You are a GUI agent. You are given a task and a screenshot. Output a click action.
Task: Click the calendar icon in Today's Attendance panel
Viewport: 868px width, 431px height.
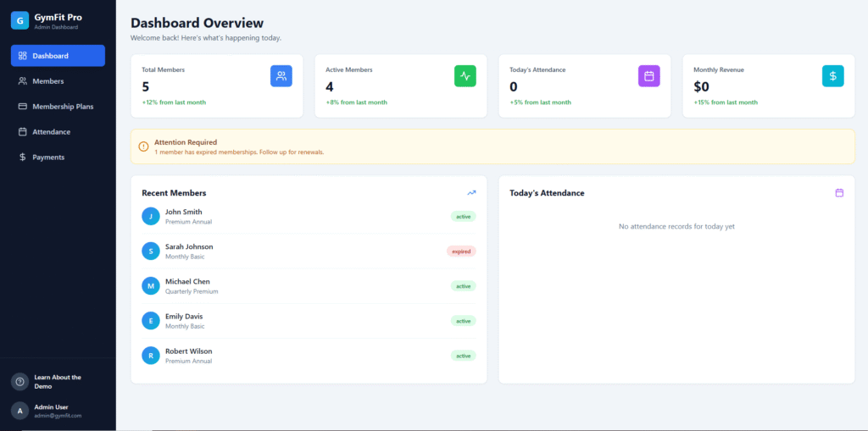click(839, 193)
